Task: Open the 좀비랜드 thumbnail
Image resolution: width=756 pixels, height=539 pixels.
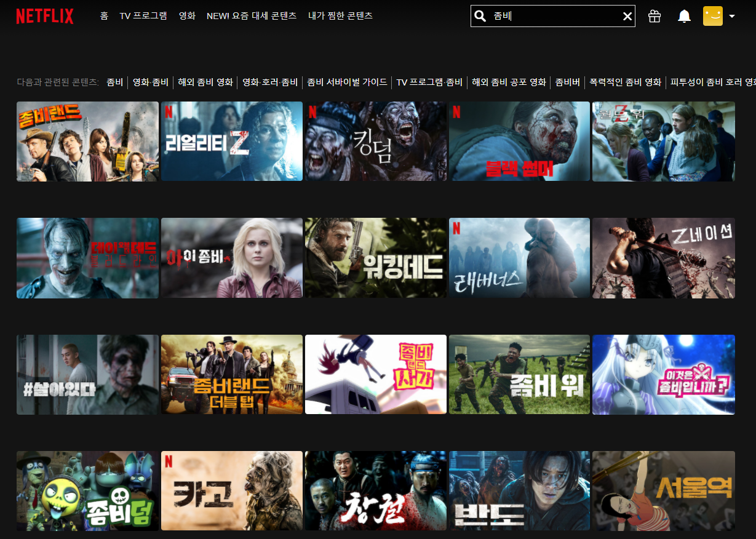Action: pos(87,142)
